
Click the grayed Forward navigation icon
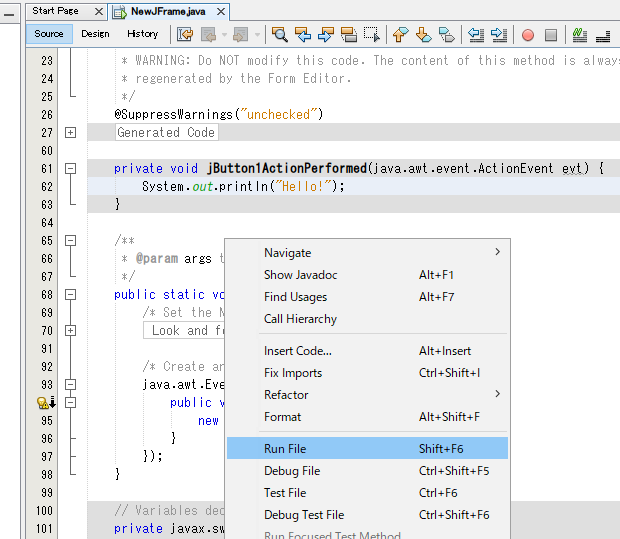tap(240, 35)
